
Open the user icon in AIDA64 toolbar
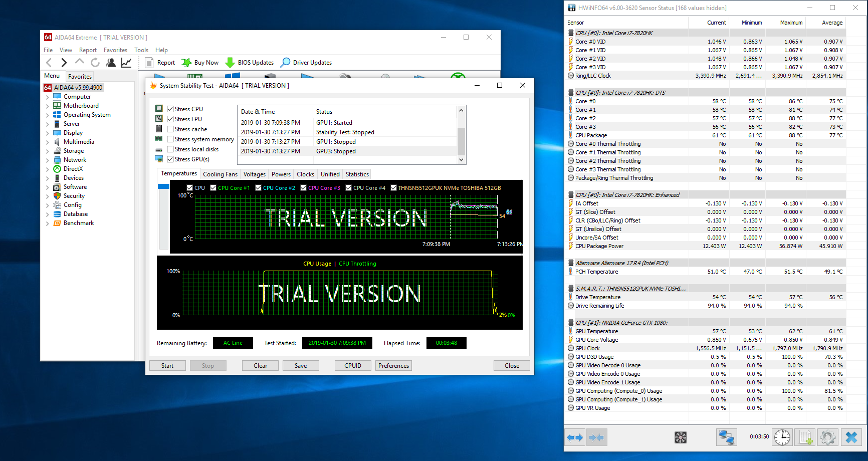click(x=111, y=63)
